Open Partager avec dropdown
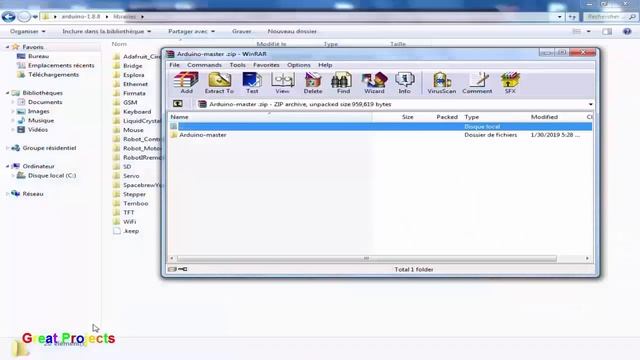Image resolution: width=640 pixels, height=360 pixels. coord(191,31)
